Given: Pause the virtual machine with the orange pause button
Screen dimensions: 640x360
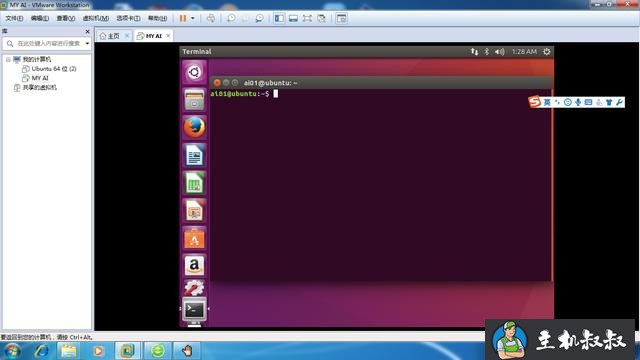Looking at the screenshot, I should point(183,18).
